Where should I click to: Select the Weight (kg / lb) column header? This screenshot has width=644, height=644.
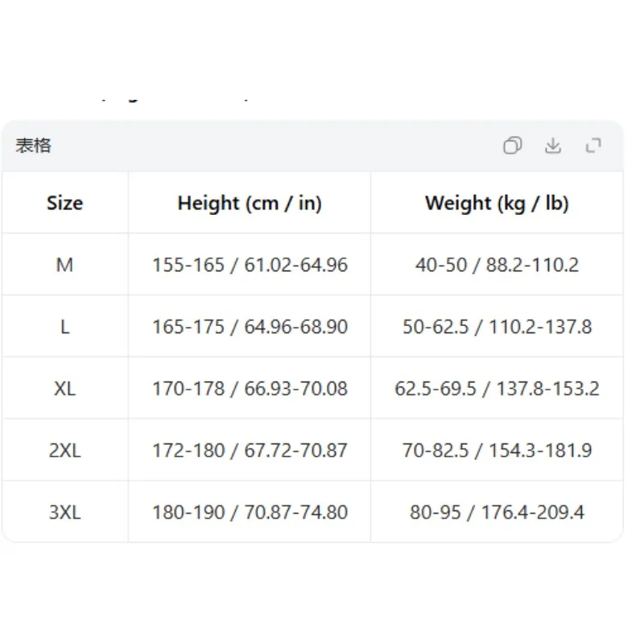[497, 204]
